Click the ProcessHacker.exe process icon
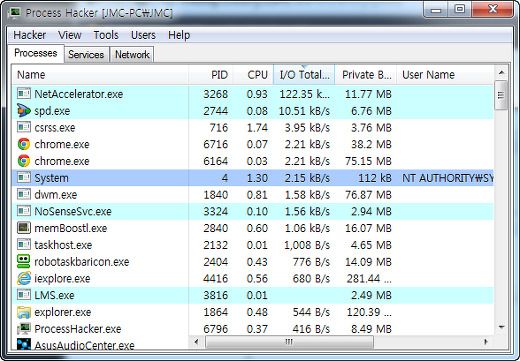This screenshot has height=361, width=520. click(x=24, y=329)
